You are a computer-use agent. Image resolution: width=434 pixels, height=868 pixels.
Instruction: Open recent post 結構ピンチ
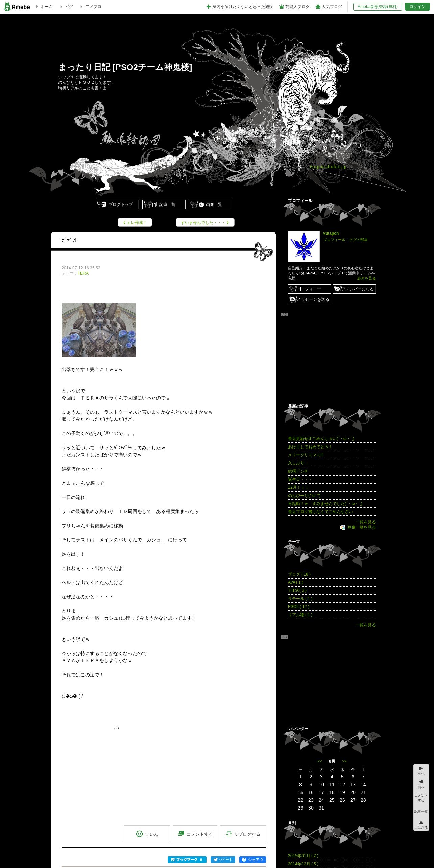(x=298, y=471)
